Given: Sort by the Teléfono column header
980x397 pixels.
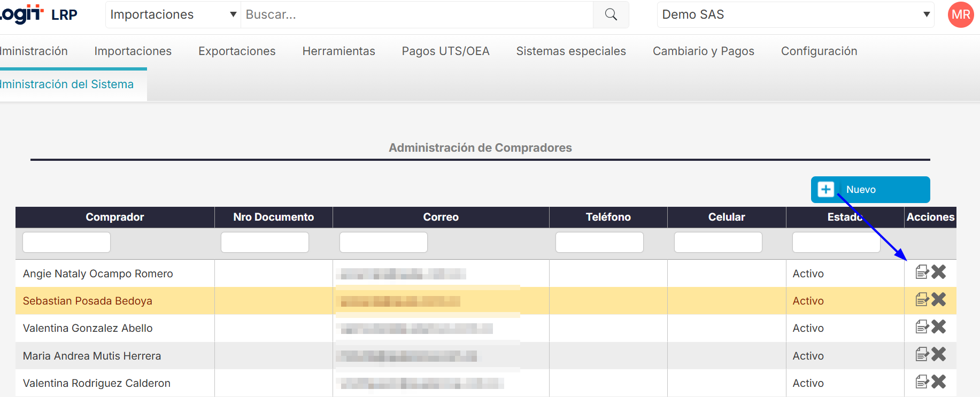Looking at the screenshot, I should pyautogui.click(x=608, y=217).
